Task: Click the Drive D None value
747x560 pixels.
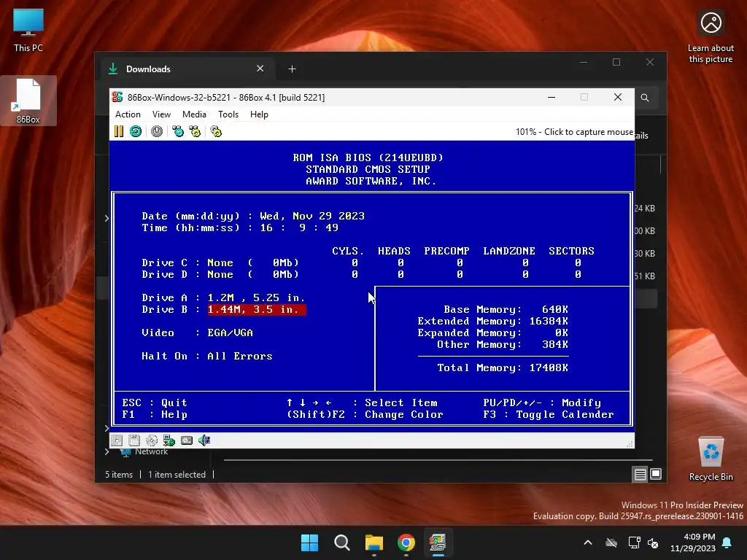Action: tap(220, 275)
